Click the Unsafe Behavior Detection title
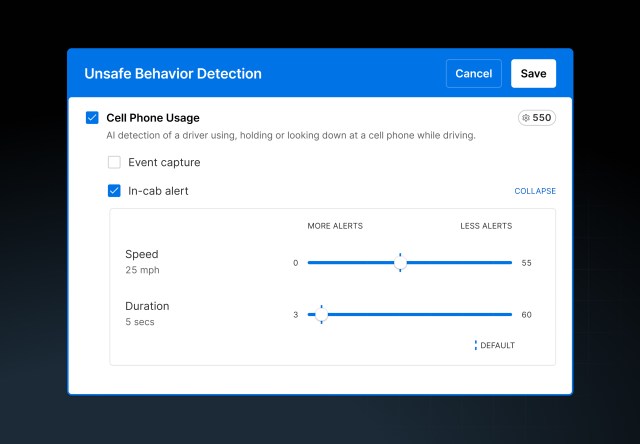The image size is (640, 444). tap(173, 74)
